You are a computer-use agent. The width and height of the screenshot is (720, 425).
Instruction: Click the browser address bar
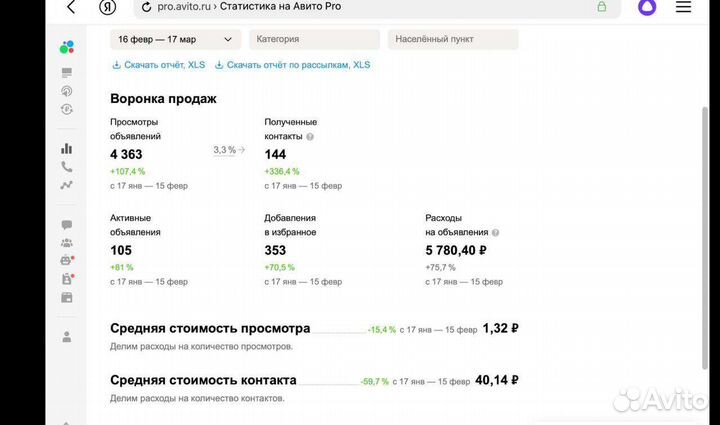click(377, 7)
